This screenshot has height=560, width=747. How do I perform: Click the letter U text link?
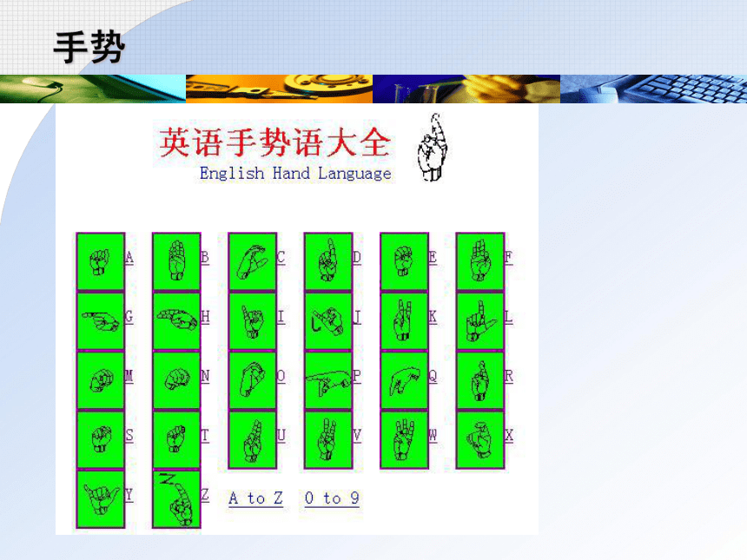[281, 436]
